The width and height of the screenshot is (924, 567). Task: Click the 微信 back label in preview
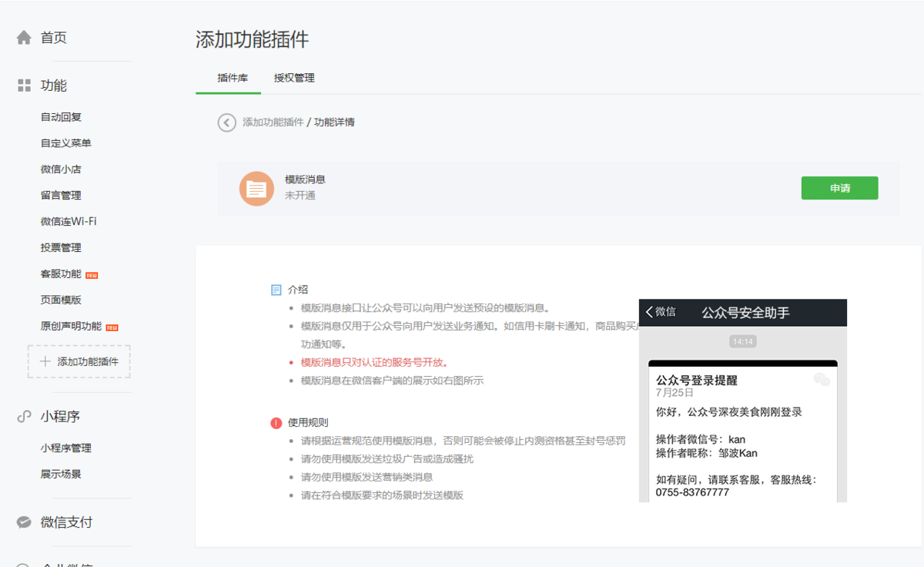(x=666, y=312)
